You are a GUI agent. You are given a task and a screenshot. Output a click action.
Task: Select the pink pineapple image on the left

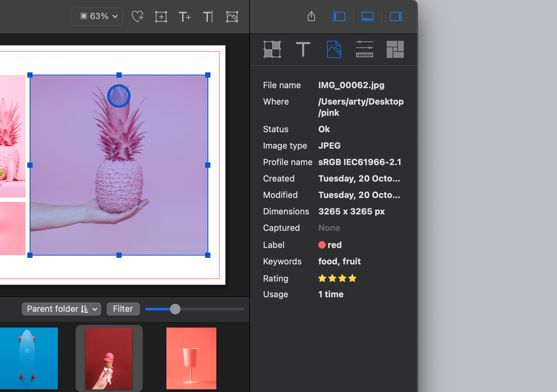(12, 136)
